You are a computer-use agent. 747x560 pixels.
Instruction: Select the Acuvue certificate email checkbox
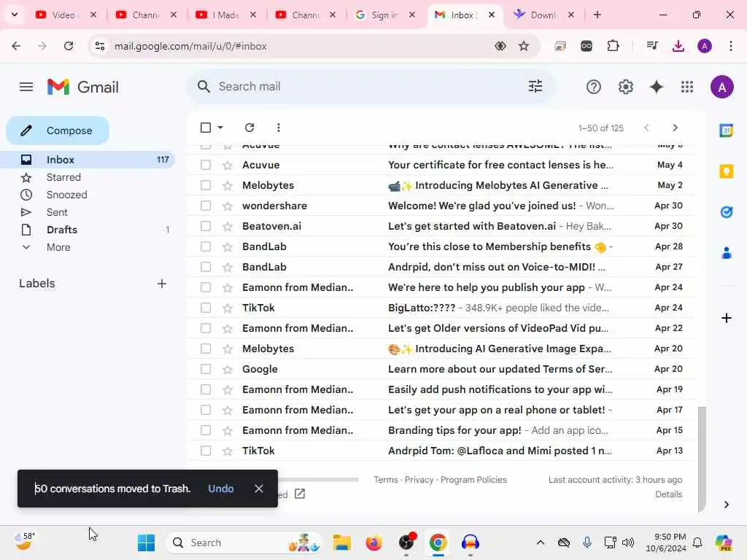205,165
